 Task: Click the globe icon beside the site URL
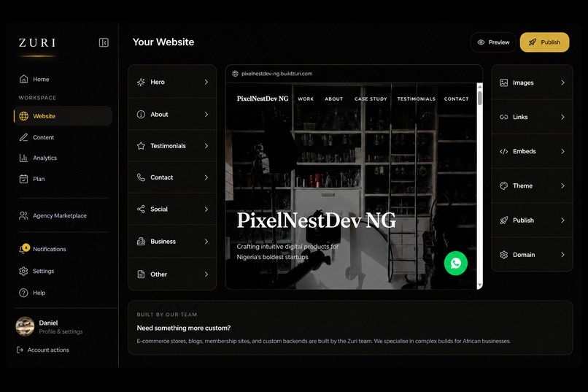(x=235, y=74)
